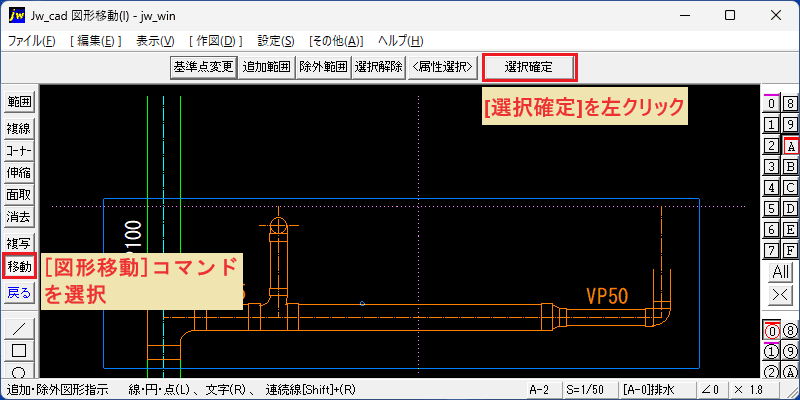This screenshot has height=400, width=800.
Task: Click the ∠0 axis angle field
Action: point(713,390)
